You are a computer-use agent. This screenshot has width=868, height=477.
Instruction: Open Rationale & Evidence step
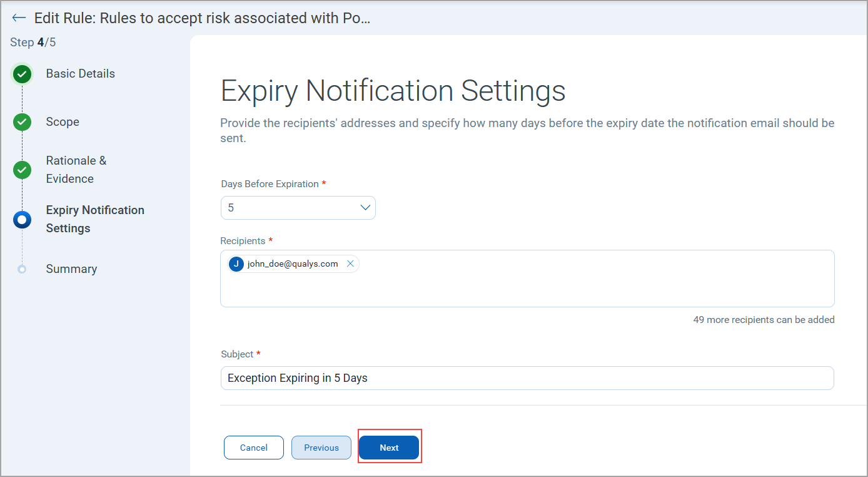click(x=76, y=170)
